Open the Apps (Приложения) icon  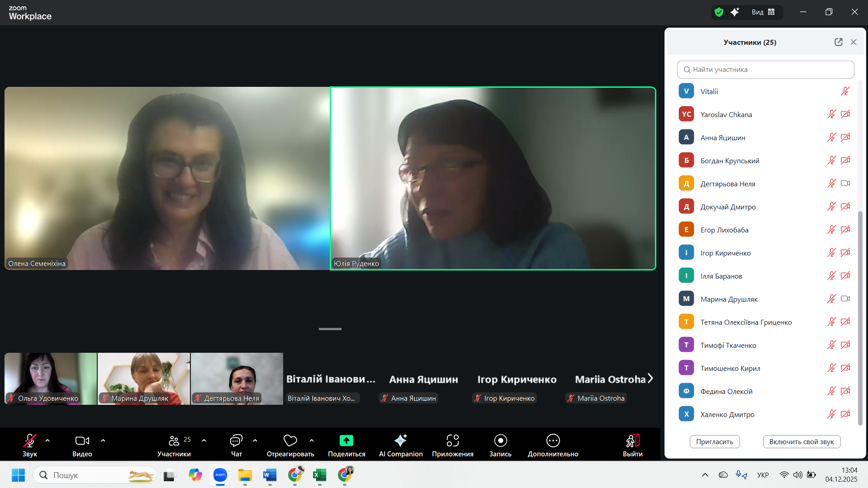coord(452,441)
